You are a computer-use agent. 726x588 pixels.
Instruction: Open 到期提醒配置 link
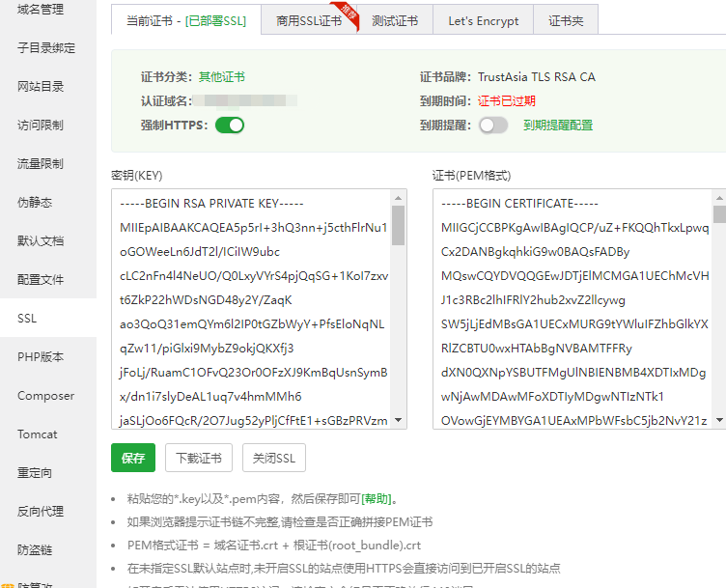pos(558,125)
